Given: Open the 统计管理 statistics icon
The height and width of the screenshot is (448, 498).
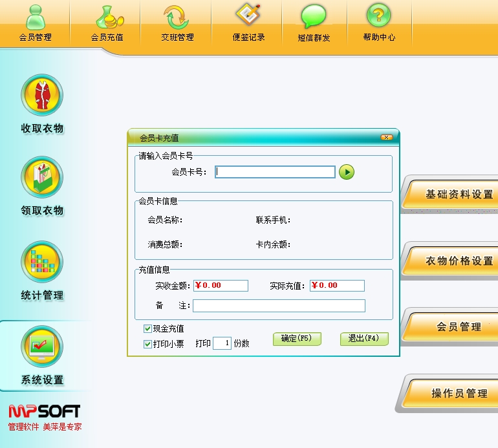Looking at the screenshot, I should pyautogui.click(x=42, y=262).
